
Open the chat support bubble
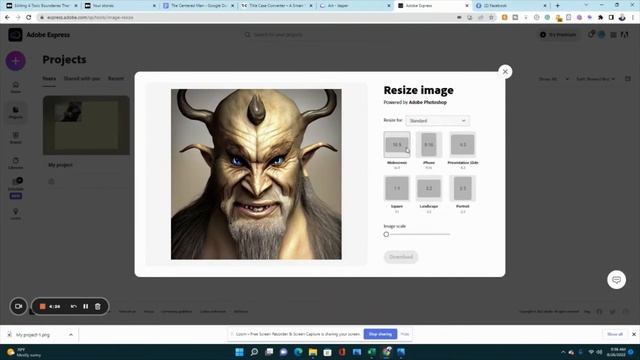point(616,280)
